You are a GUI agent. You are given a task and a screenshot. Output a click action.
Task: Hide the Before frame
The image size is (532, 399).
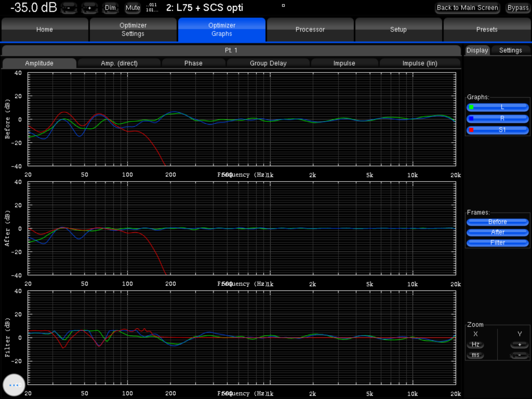click(497, 222)
